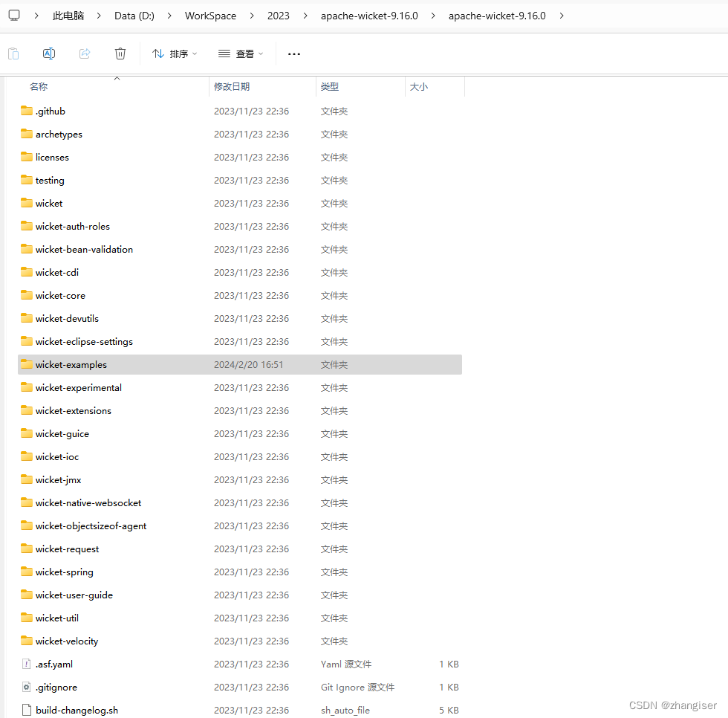This screenshot has width=728, height=718.
Task: Open the wicket-core folder
Action: click(x=61, y=295)
